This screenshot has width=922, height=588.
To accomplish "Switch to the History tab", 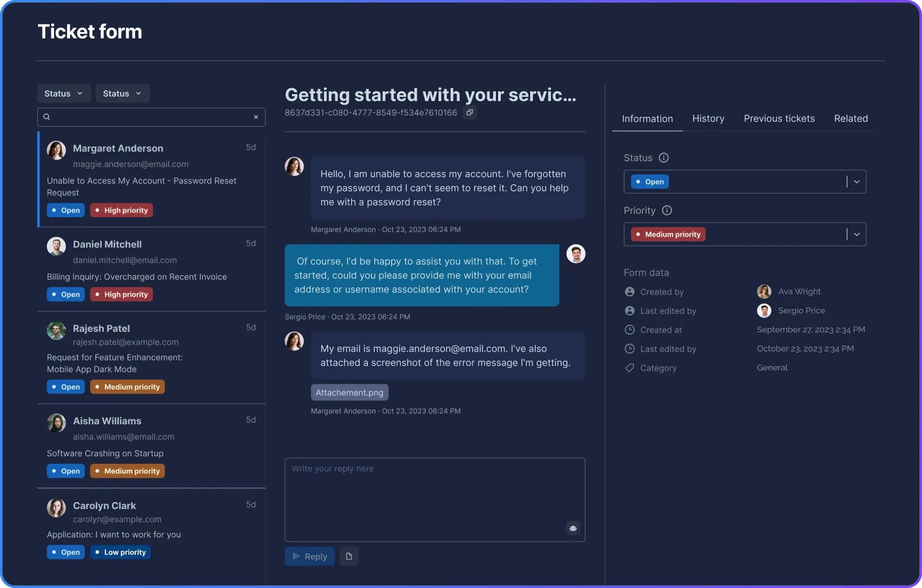I will tap(708, 118).
